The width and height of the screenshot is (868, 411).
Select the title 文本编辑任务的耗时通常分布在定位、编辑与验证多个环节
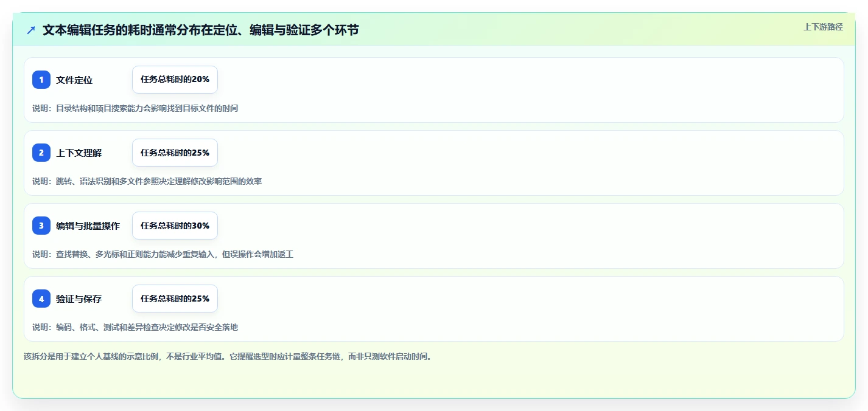[201, 30]
